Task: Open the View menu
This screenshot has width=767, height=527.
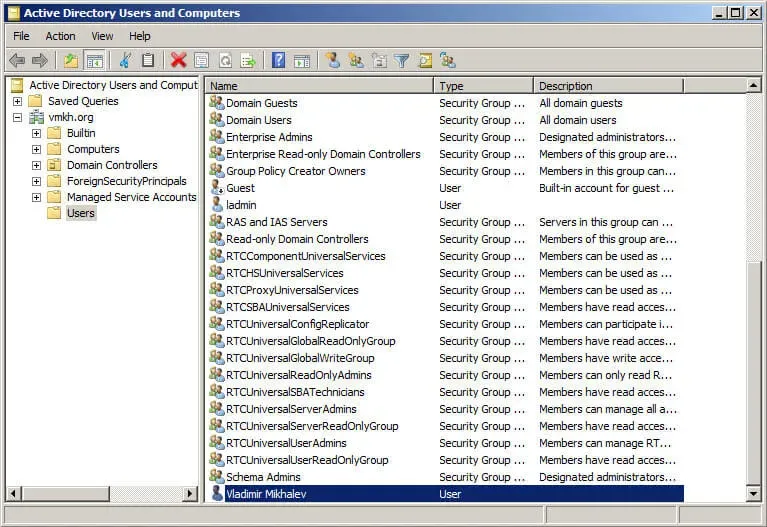Action: click(102, 36)
